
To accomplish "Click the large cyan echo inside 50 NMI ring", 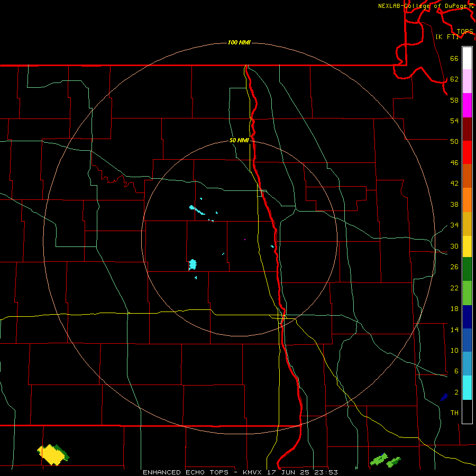I will click(x=193, y=265).
